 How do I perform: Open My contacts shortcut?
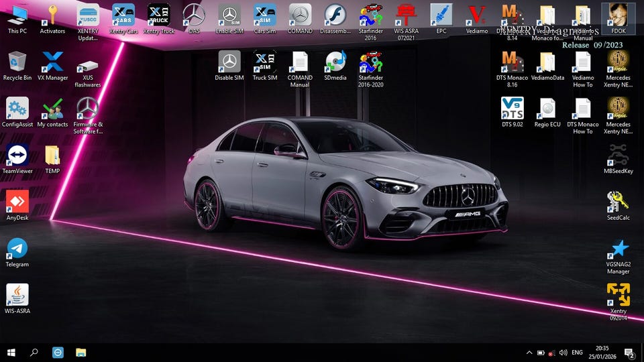[52, 113]
